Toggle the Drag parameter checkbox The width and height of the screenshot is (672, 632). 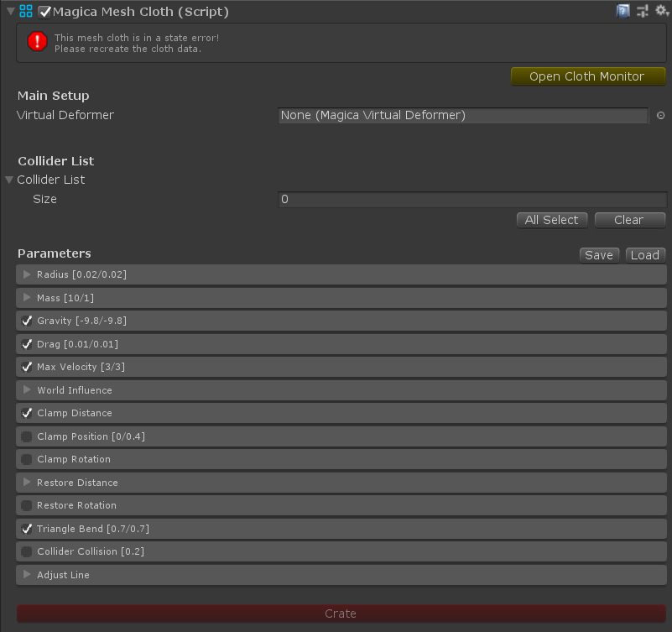point(27,344)
